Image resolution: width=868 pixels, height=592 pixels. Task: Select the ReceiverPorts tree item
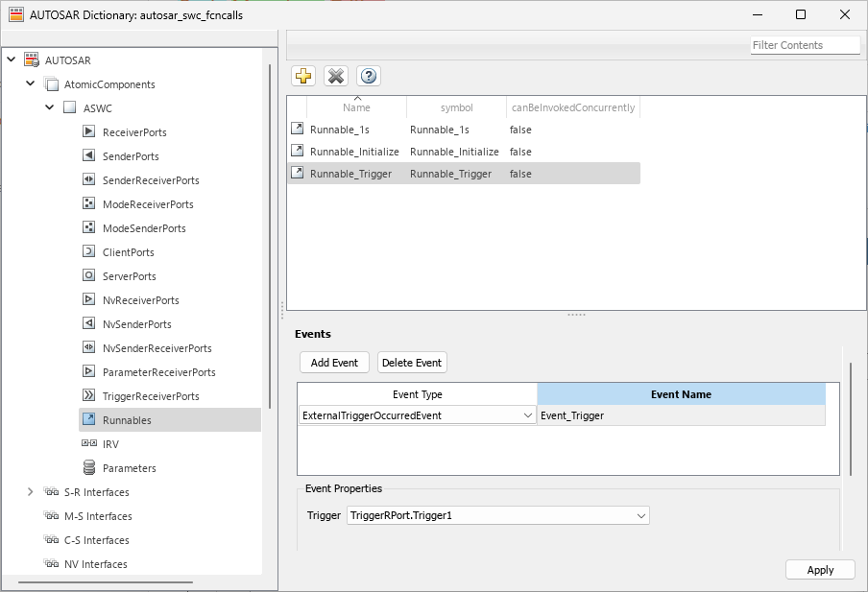[x=134, y=132]
